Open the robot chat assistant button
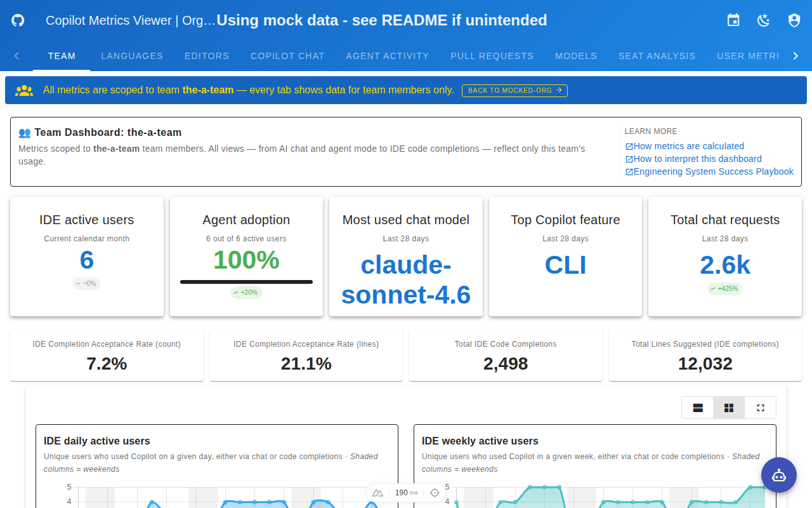 (x=779, y=475)
